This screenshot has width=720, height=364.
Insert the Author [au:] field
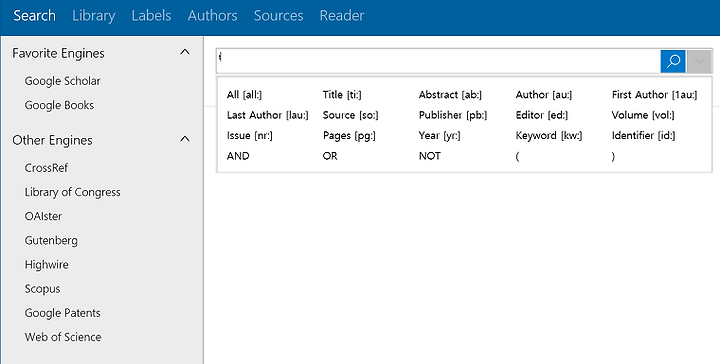pyautogui.click(x=544, y=95)
